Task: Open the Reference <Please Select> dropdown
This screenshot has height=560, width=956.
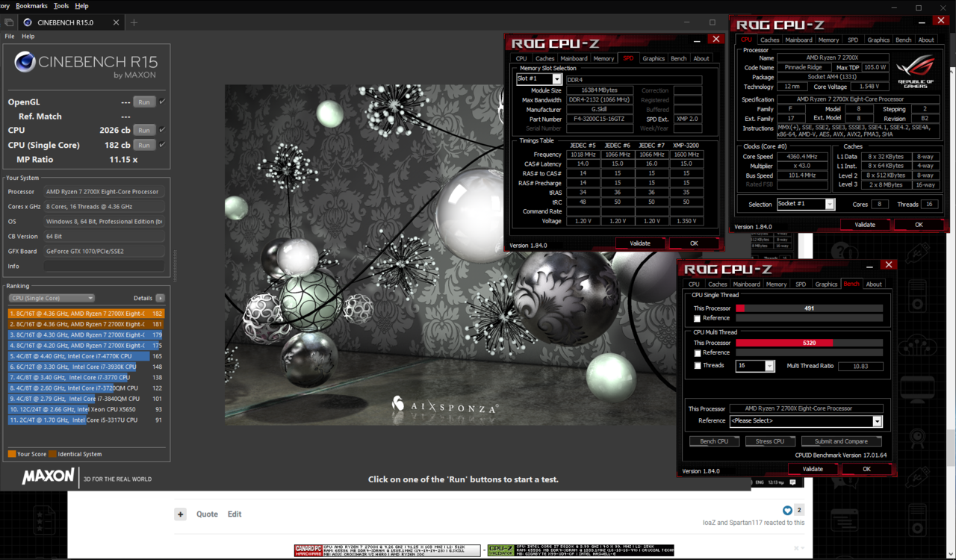Action: [806, 421]
